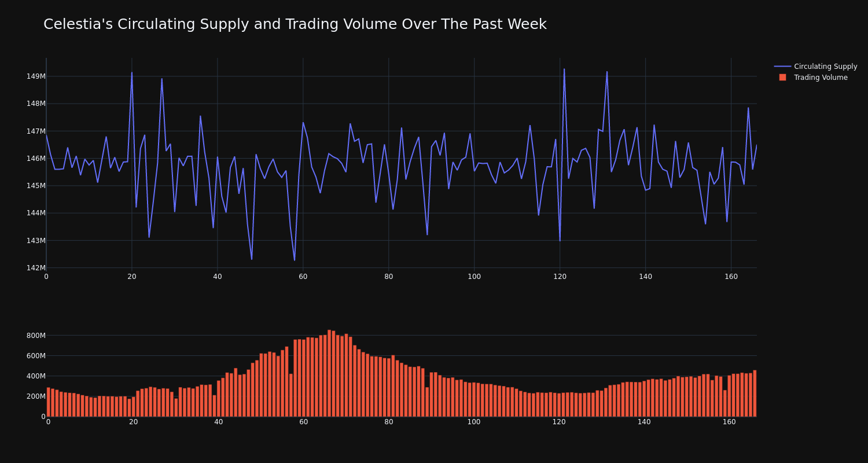Click the 800M label on the volume axis
The height and width of the screenshot is (463, 868).
tap(35, 336)
